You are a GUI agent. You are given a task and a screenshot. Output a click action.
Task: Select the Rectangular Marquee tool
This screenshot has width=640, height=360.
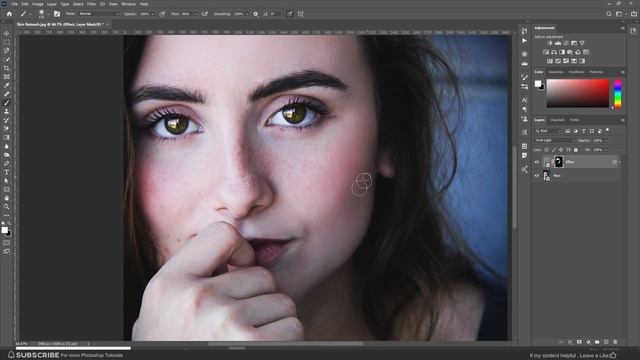[x=7, y=42]
